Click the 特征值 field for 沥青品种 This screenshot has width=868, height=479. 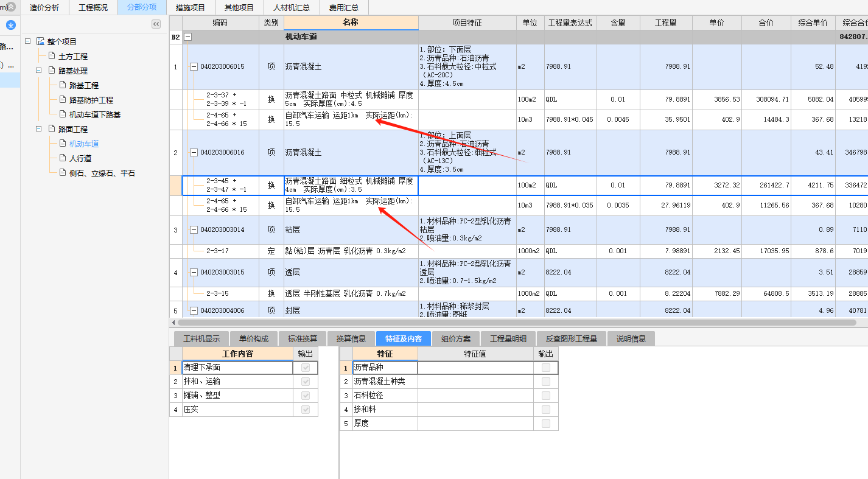pos(475,368)
